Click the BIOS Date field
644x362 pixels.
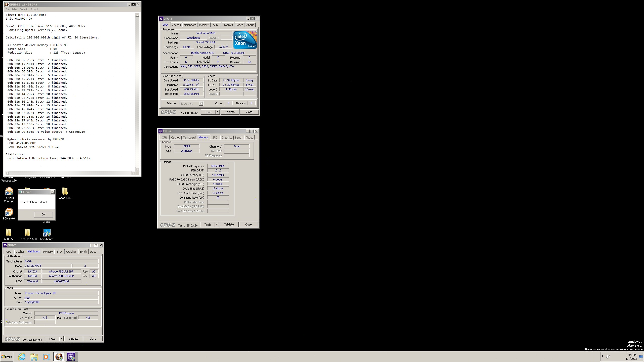coord(61,302)
